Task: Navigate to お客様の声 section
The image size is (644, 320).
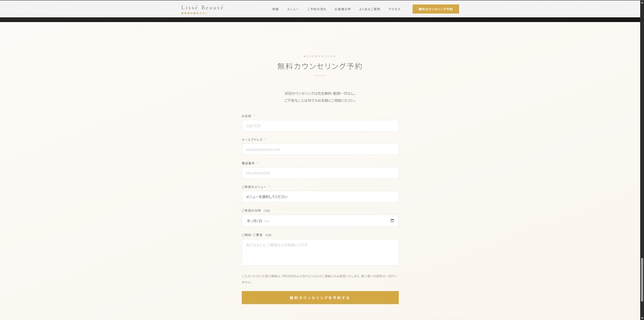Action: tap(343, 9)
